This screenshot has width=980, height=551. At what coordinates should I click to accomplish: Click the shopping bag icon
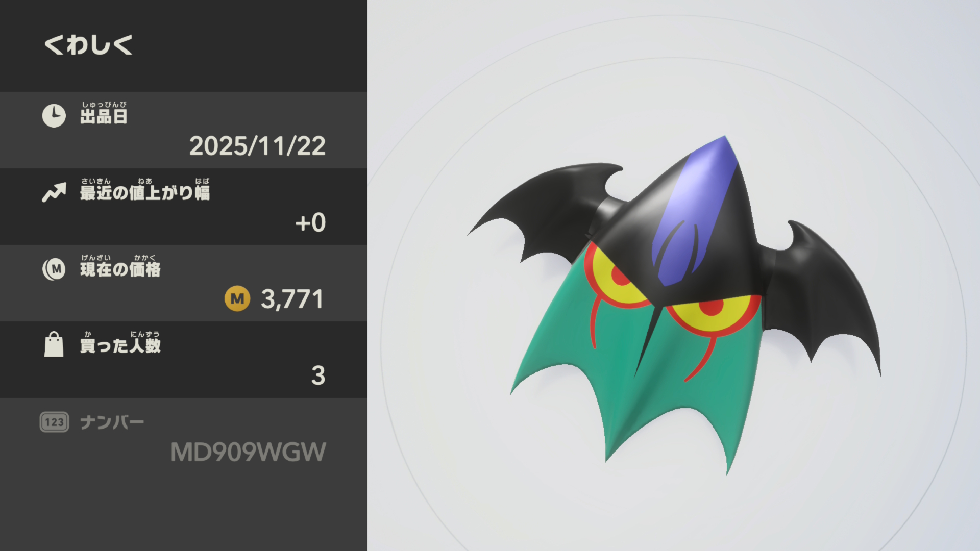[x=54, y=344]
